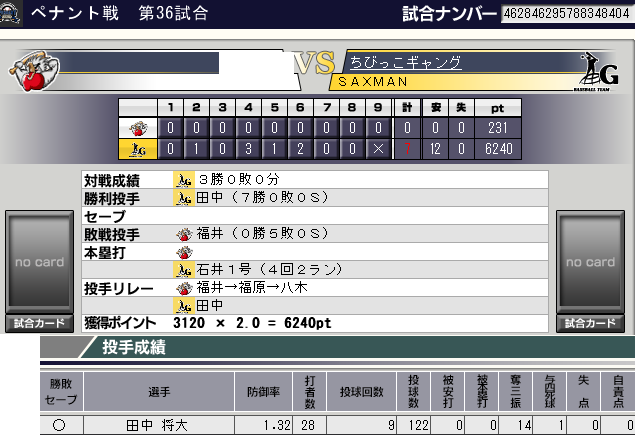Click the G icon beside 対戦成績
This screenshot has width=635, height=435.
(x=184, y=180)
